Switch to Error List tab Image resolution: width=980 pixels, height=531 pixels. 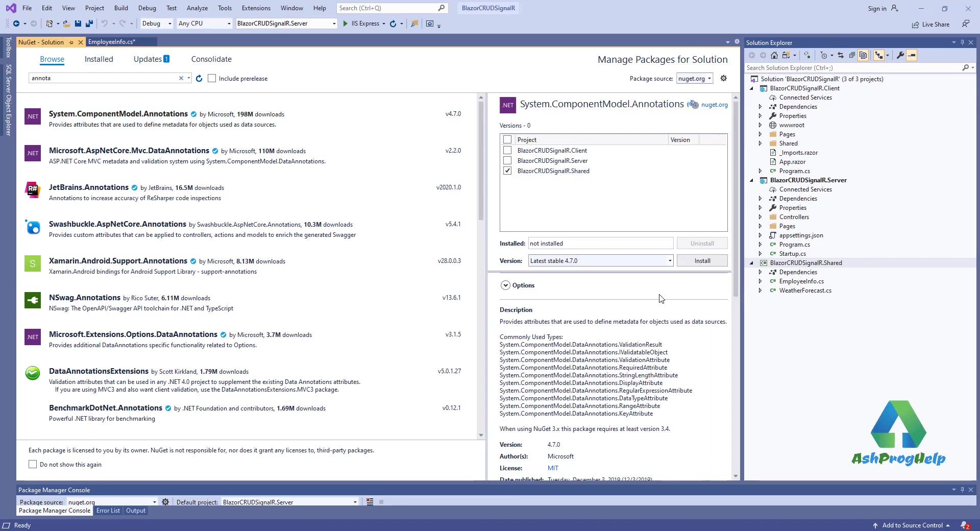point(108,511)
